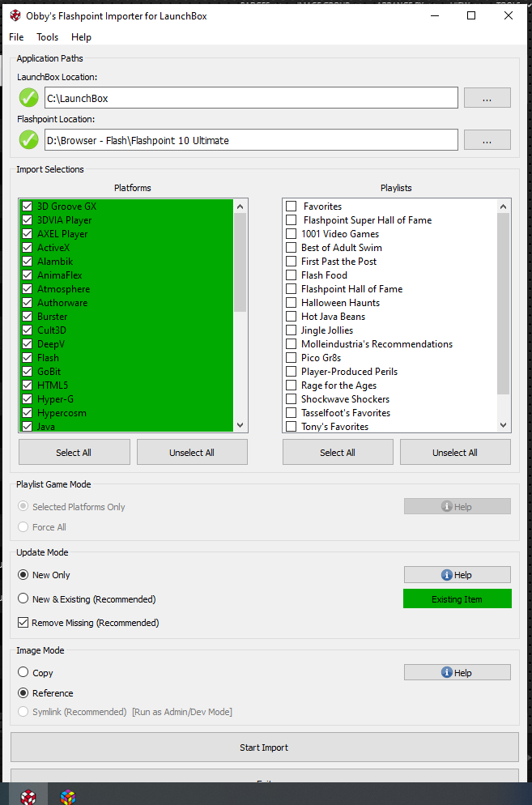Check the Pico Gr8s playlist
532x805 pixels.
pos(292,358)
